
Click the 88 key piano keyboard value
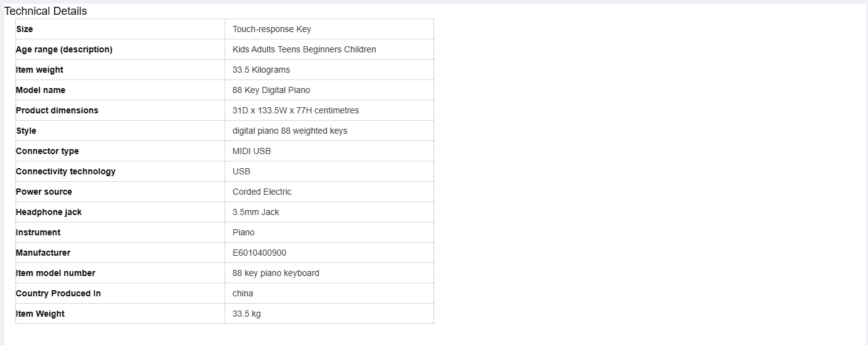[276, 273]
